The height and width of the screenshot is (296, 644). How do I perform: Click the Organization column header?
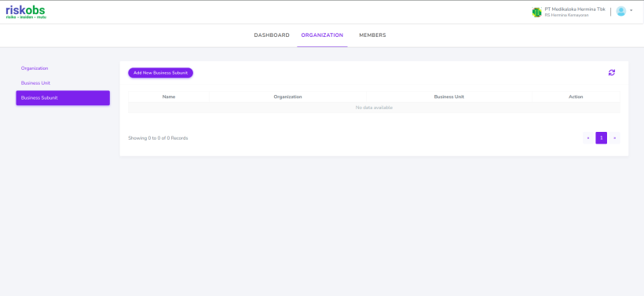coord(287,97)
